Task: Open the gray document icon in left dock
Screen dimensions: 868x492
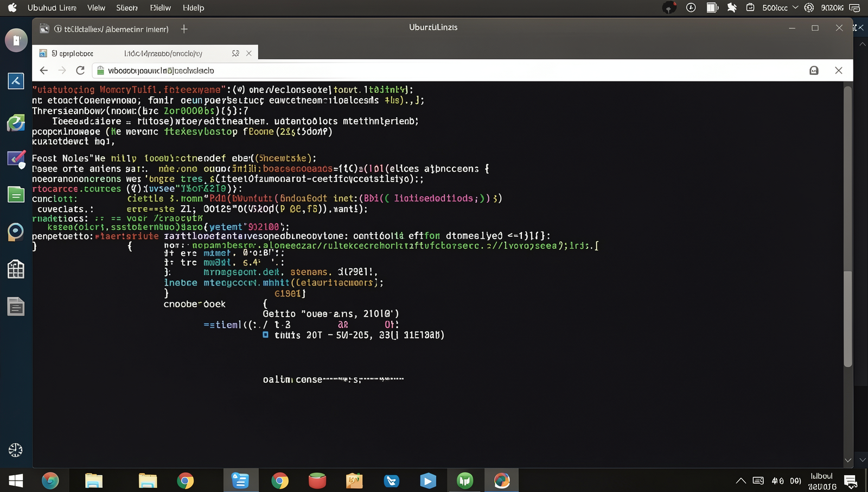Action: pos(16,306)
